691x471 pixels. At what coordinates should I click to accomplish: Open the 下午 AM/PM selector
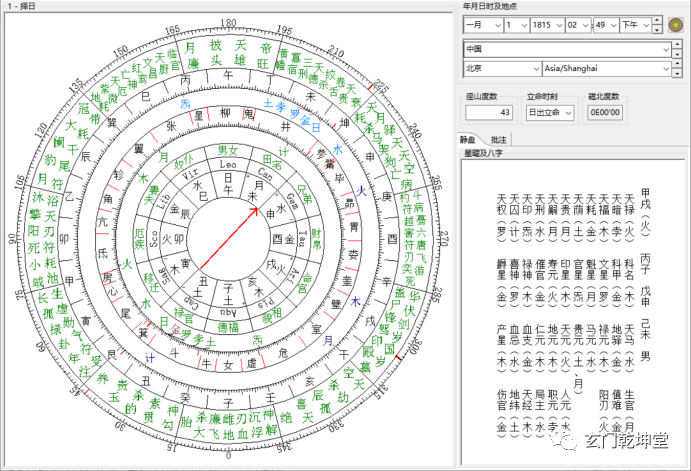pyautogui.click(x=637, y=24)
